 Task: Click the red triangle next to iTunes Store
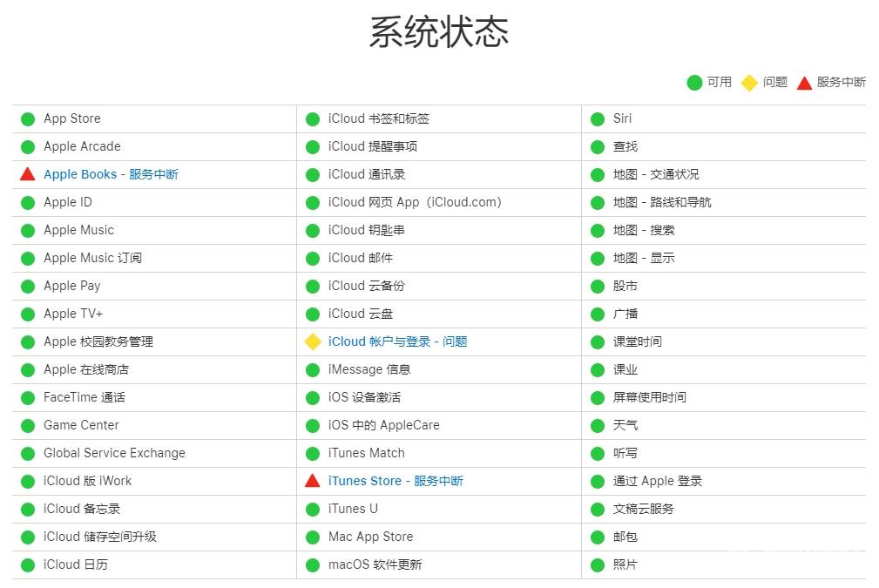click(x=312, y=481)
